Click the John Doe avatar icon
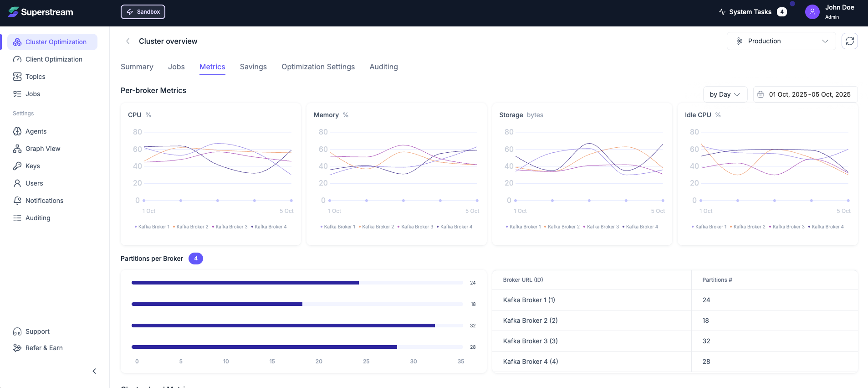Image resolution: width=868 pixels, height=388 pixels. 812,12
